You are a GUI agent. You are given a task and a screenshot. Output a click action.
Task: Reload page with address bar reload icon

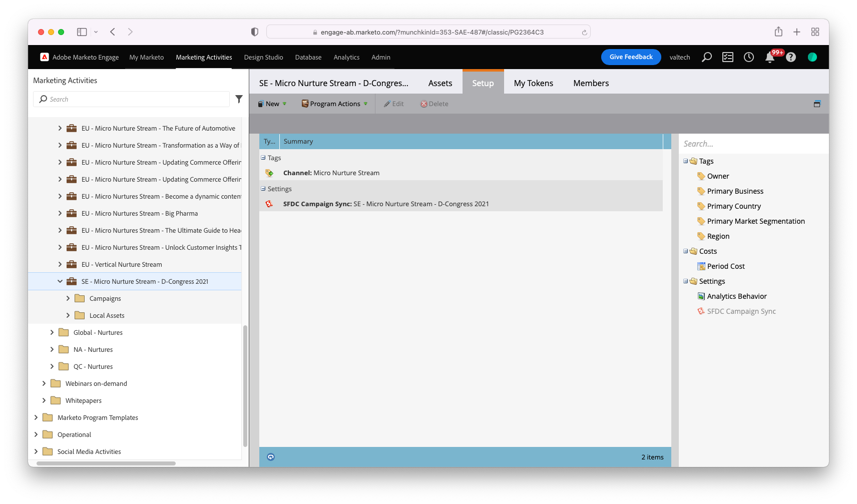tap(584, 33)
